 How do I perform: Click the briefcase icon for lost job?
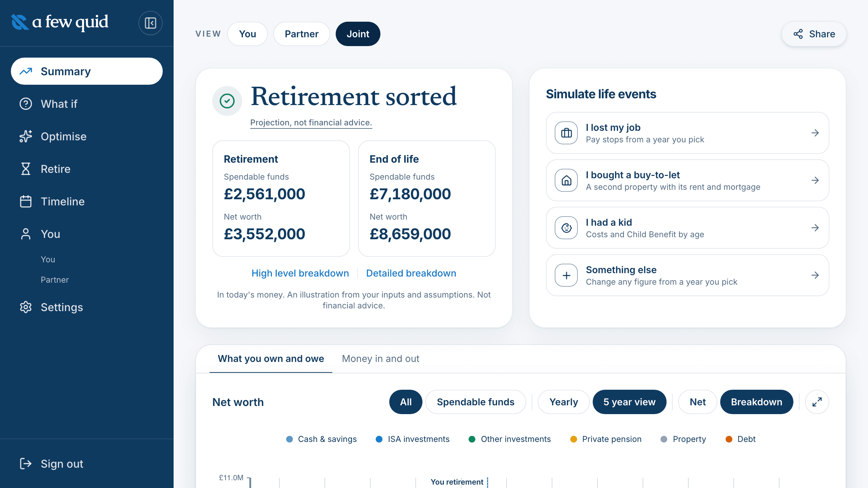566,133
